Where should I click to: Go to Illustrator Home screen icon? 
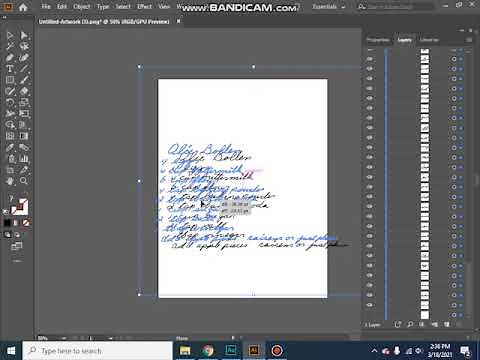pos(23,7)
